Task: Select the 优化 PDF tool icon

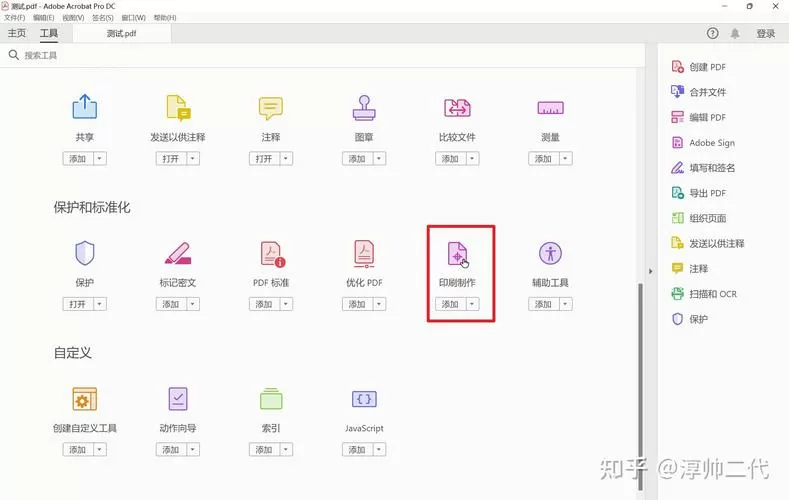Action: coord(364,254)
